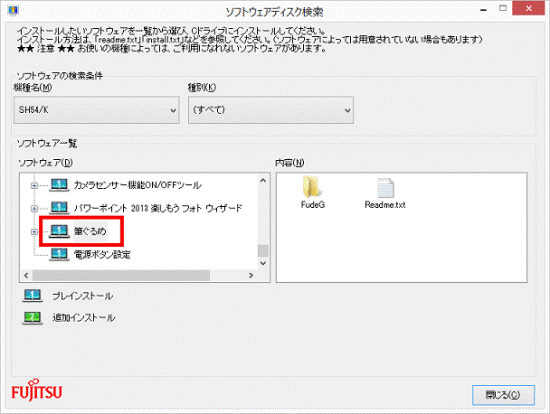
Task: Click the software list scroll right arrow
Action: 251,275
